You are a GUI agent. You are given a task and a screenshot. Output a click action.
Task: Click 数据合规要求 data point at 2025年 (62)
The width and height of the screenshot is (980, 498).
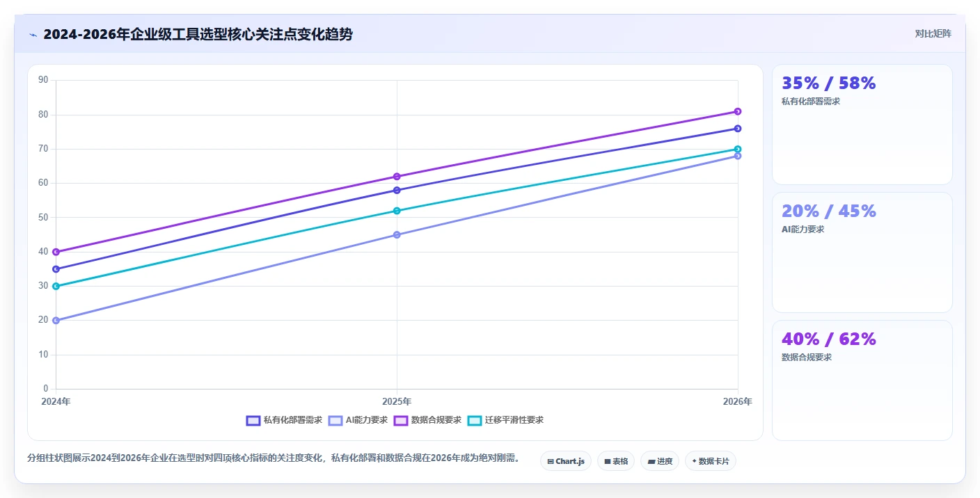[x=397, y=177]
